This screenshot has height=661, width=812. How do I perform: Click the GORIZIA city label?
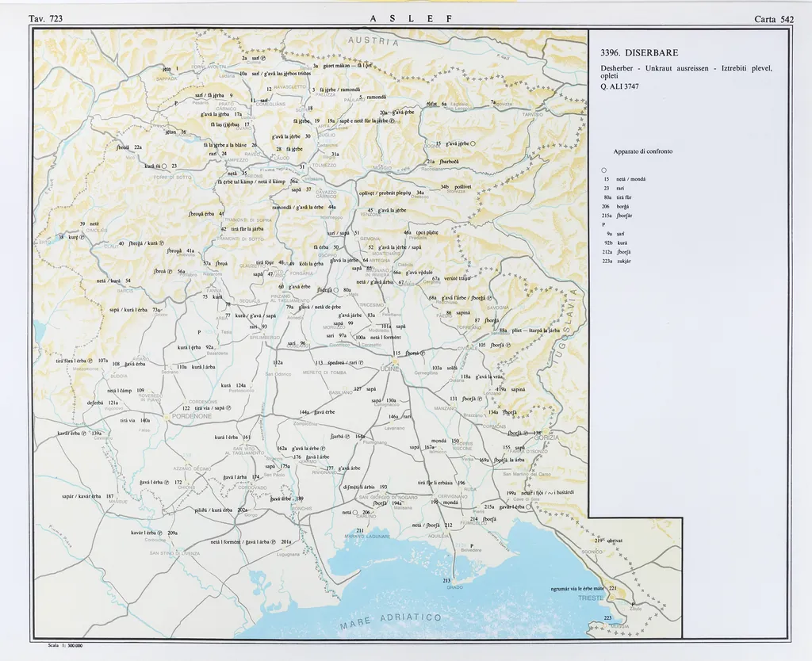(x=546, y=437)
